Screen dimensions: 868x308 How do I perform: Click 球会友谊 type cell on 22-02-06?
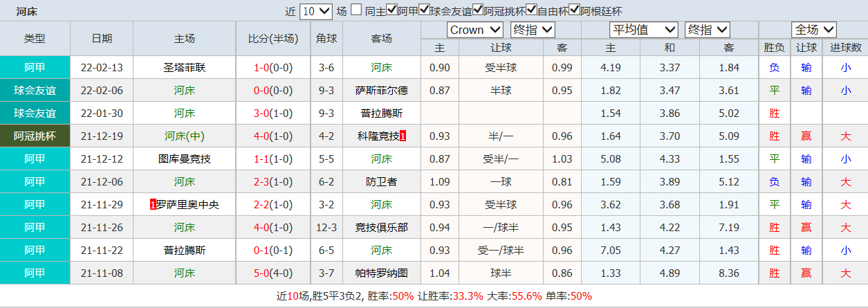(x=35, y=91)
